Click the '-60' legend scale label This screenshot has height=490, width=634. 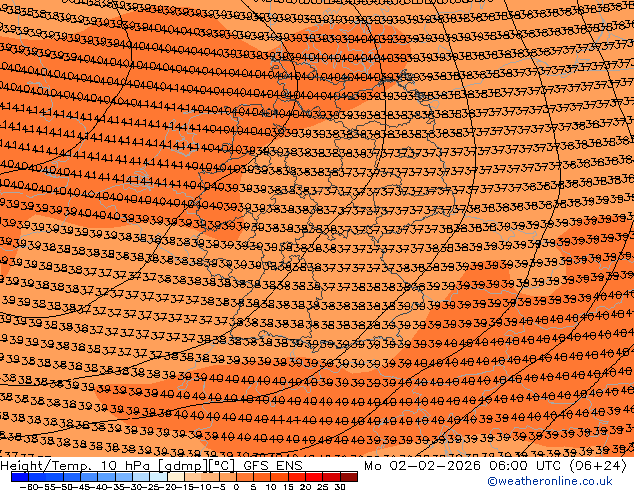(x=29, y=487)
